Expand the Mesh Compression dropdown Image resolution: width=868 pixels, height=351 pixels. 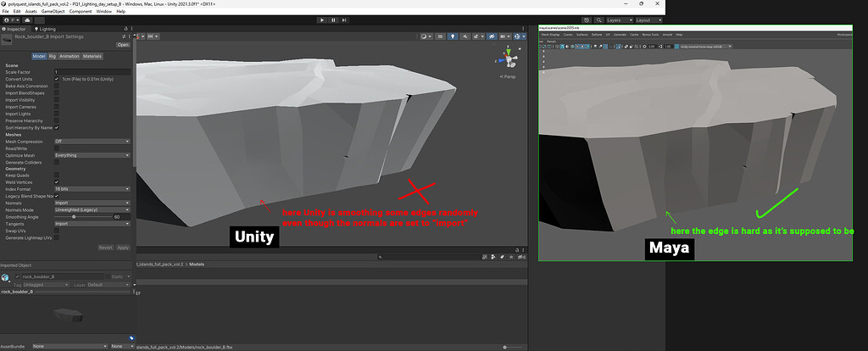[x=92, y=141]
